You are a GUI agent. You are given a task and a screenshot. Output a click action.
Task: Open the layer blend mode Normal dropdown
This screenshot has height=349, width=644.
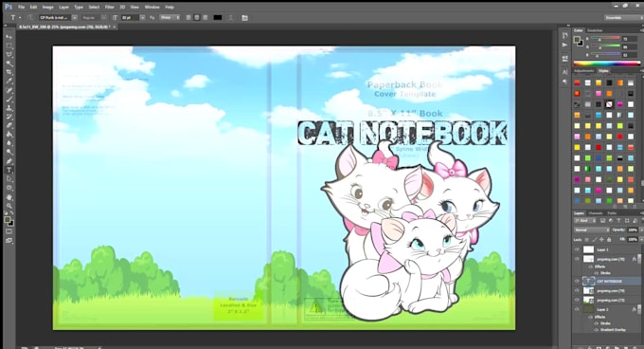click(591, 230)
